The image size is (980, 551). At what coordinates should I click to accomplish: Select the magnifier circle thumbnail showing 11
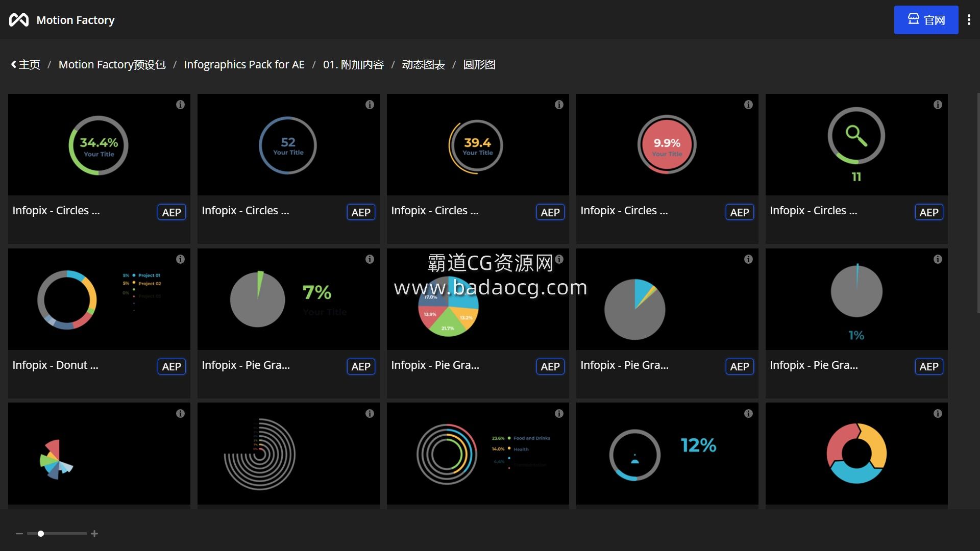pos(856,145)
